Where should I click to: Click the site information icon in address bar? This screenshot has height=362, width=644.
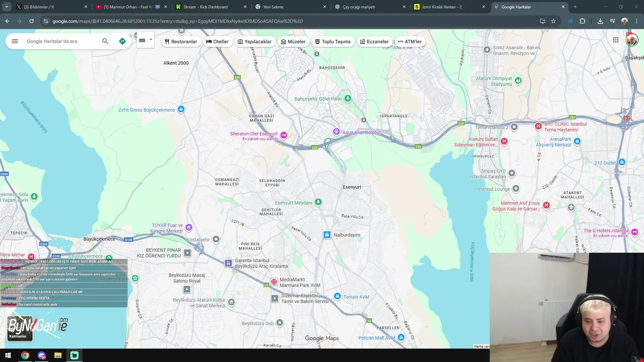(x=46, y=21)
